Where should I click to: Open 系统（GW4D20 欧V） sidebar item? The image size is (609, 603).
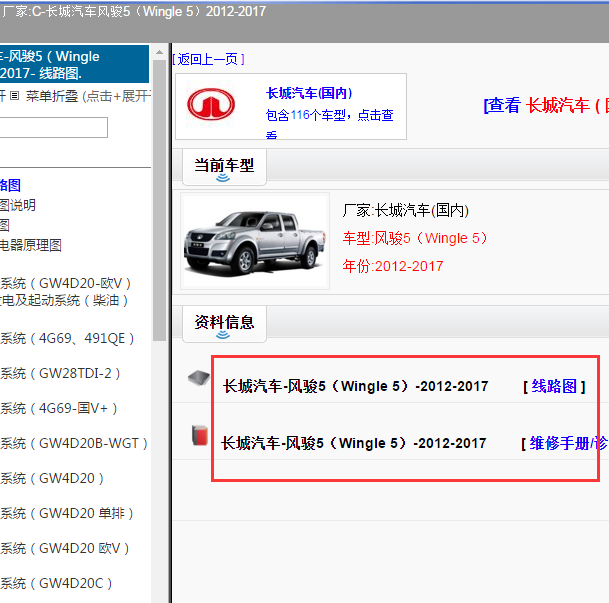click(x=64, y=548)
